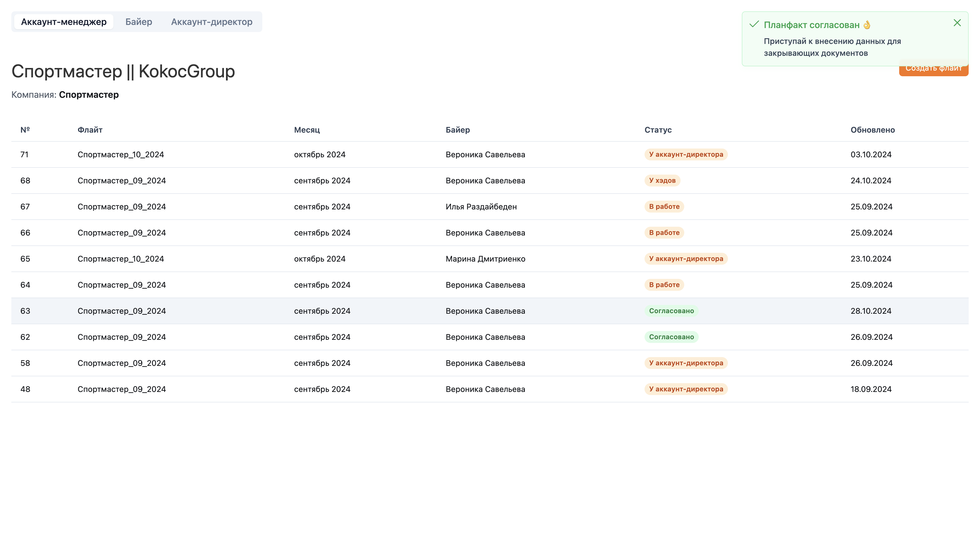Click У аккаунт-директора badge in row 71
Viewport: 980px width, 543px height.
686,154
